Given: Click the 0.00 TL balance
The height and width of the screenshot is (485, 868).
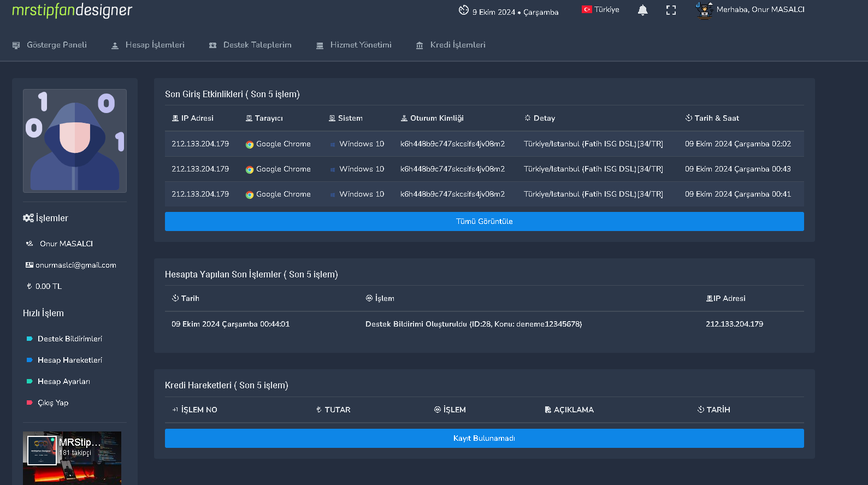Looking at the screenshot, I should (49, 286).
